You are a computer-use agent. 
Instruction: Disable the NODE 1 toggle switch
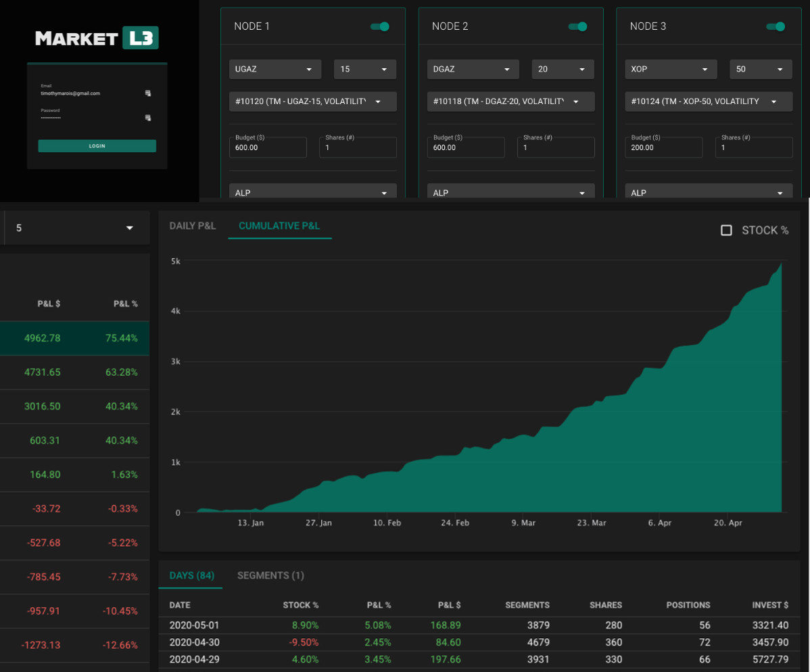pos(380,26)
